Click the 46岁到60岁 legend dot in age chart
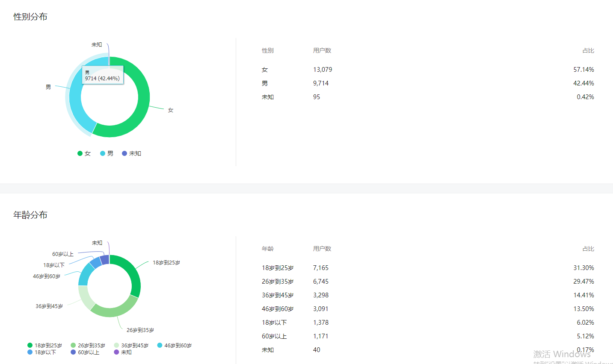 [x=160, y=345]
